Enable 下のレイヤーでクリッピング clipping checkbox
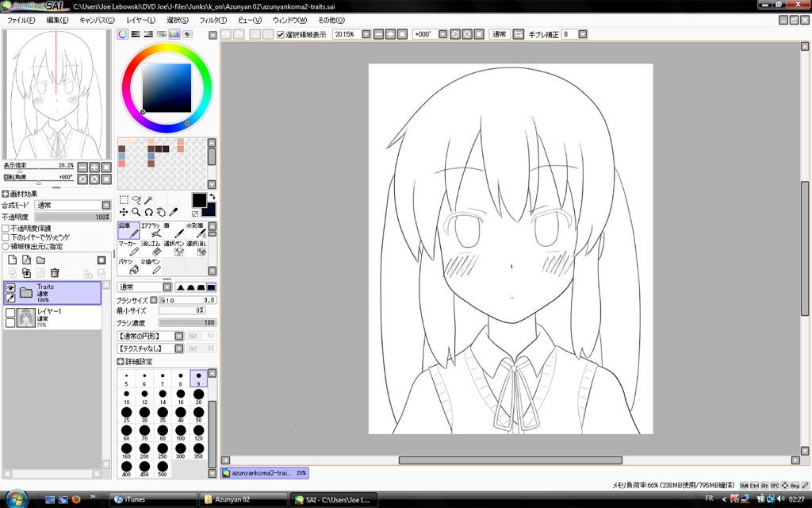812x508 pixels. point(6,237)
